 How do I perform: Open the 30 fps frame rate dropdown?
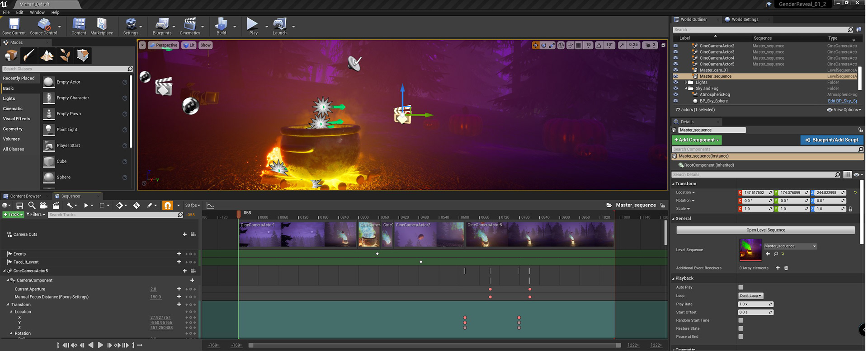click(193, 206)
